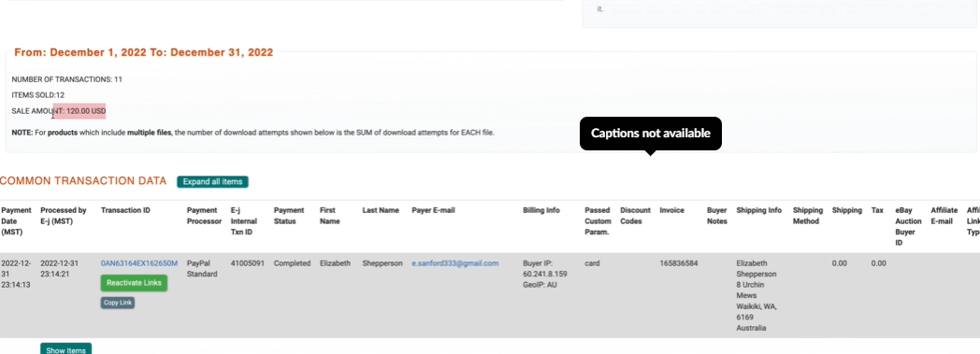Click the Affiliate E-mail column header
Image resolution: width=980 pixels, height=354 pixels.
[x=944, y=216]
